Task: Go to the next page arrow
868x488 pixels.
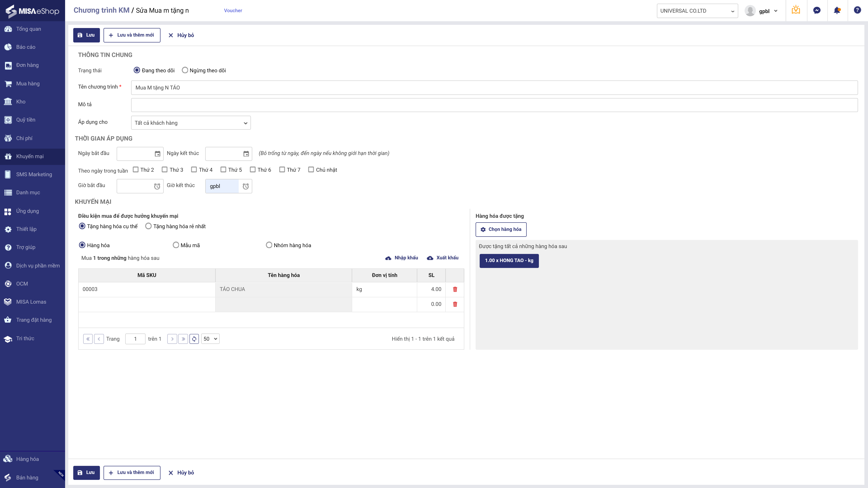Action: pyautogui.click(x=172, y=339)
